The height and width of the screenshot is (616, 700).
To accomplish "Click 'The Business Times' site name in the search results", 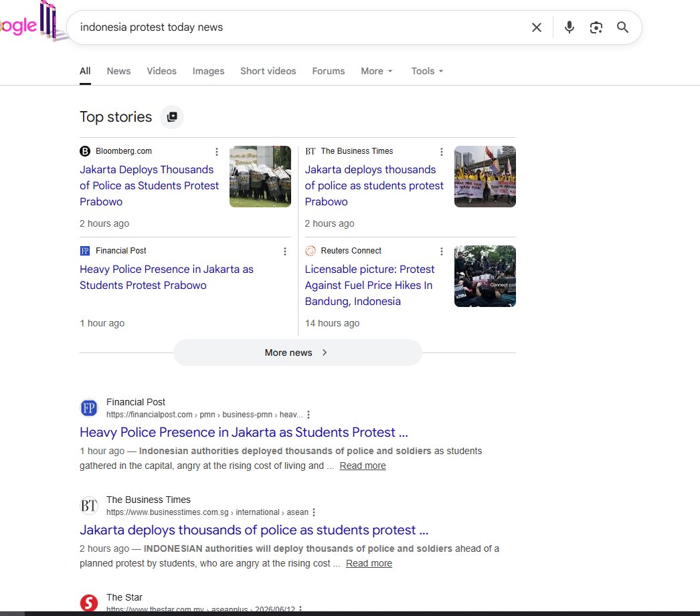I will (148, 500).
